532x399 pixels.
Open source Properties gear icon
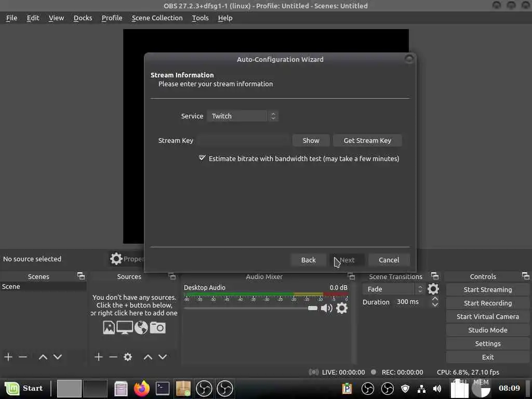(116, 259)
